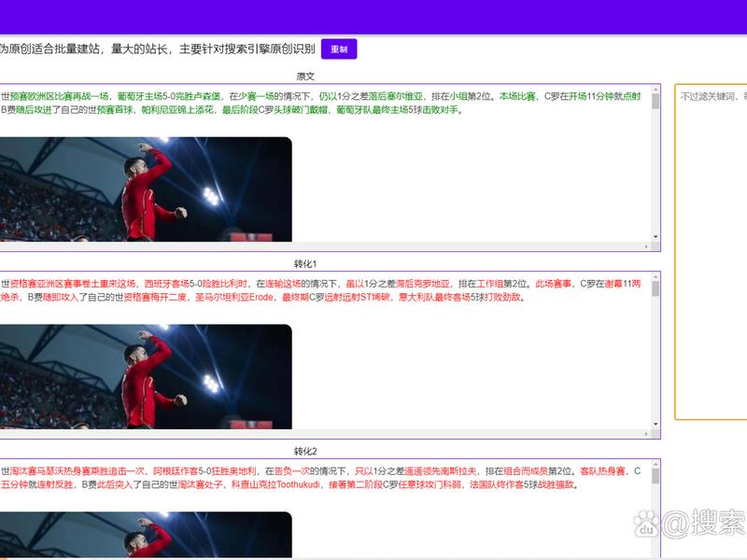Click the 转化2 panel vertical scrollbar thumb

pos(655,476)
